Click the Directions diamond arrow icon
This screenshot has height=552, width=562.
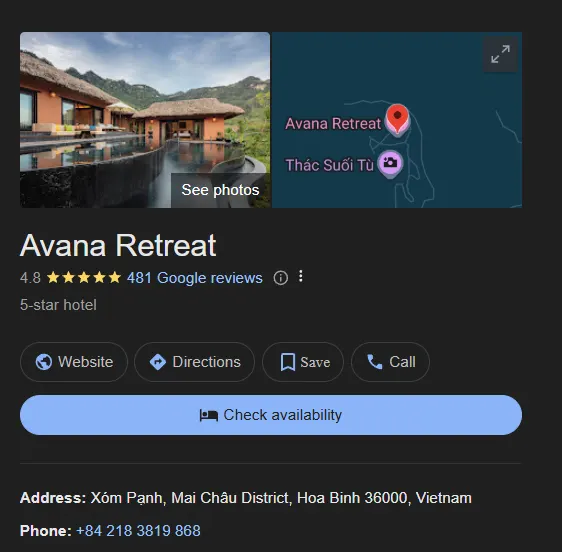[x=158, y=362]
